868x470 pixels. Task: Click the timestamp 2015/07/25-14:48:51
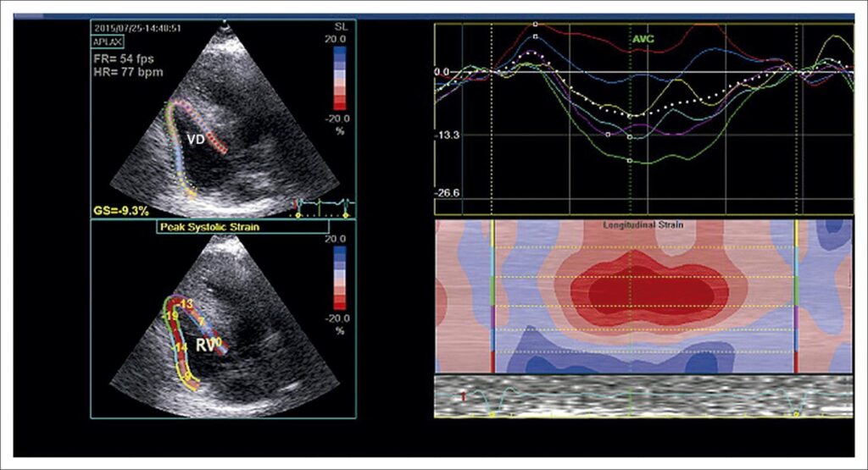click(136, 28)
